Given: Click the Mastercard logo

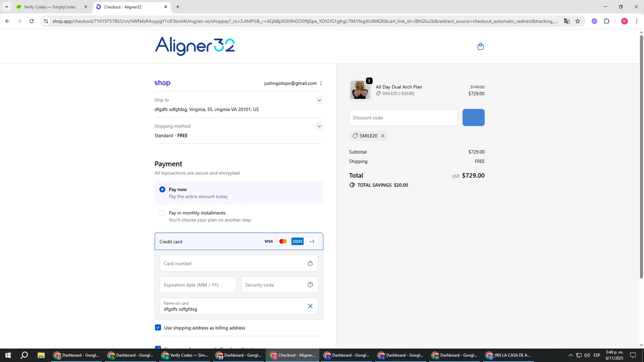Looking at the screenshot, I should [283, 241].
